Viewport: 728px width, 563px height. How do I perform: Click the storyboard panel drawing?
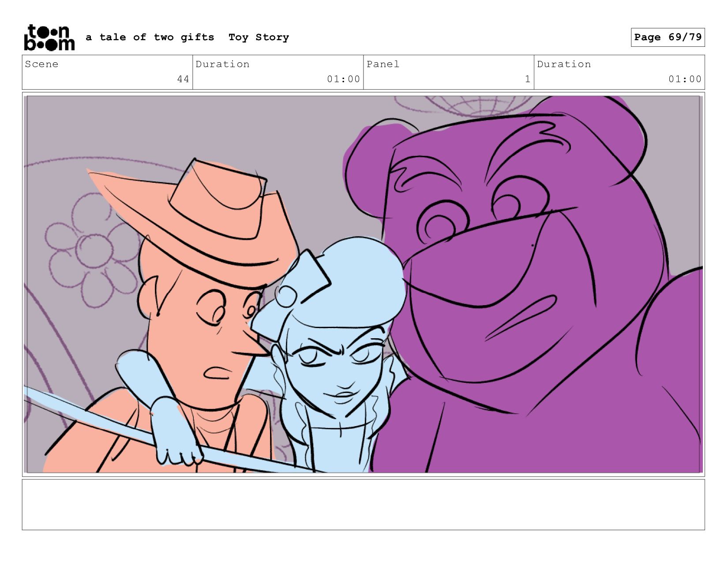pos(364,284)
